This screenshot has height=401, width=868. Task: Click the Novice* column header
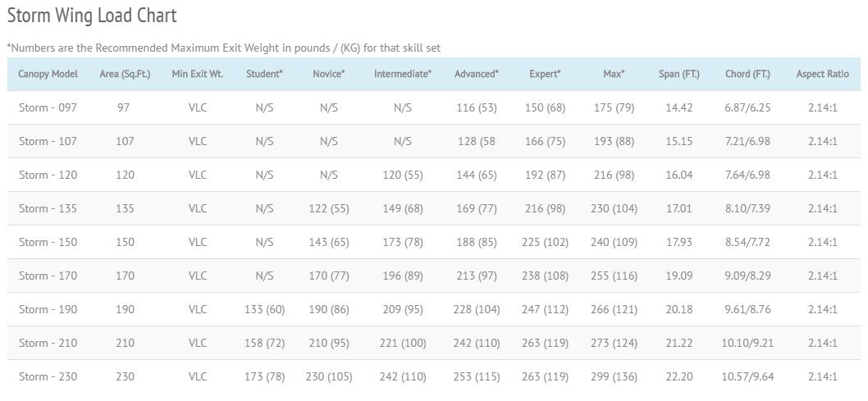[x=328, y=74]
